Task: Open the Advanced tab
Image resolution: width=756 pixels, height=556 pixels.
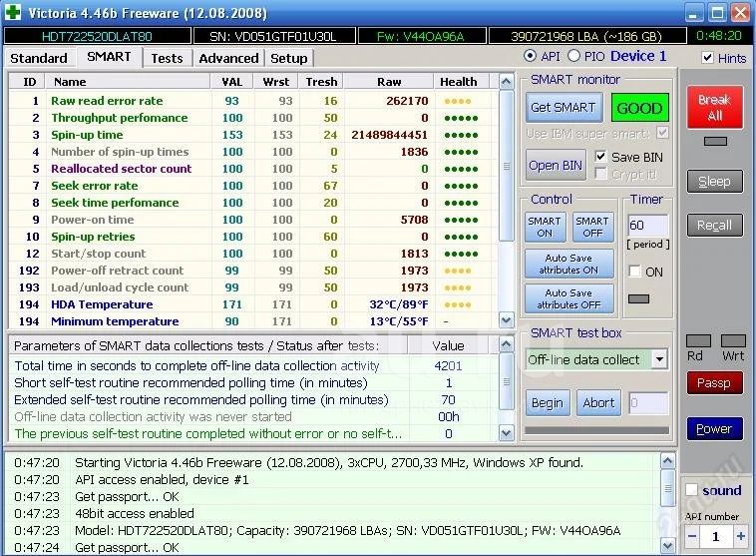Action: click(228, 59)
